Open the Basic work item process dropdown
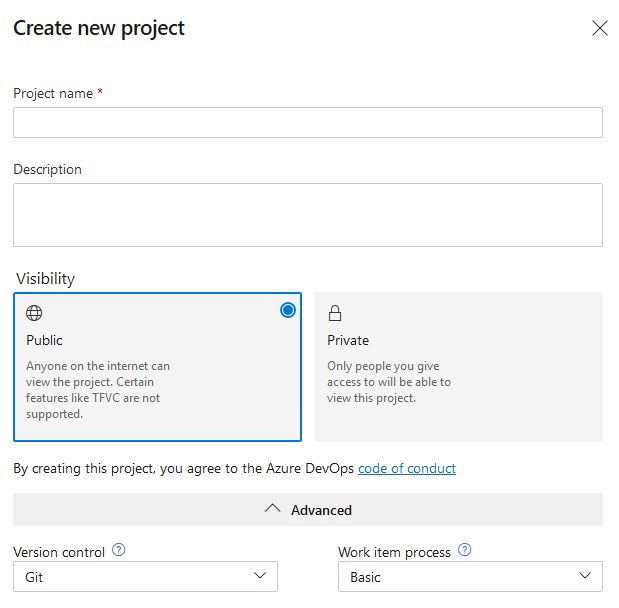The image size is (619, 608). pyautogui.click(x=470, y=577)
